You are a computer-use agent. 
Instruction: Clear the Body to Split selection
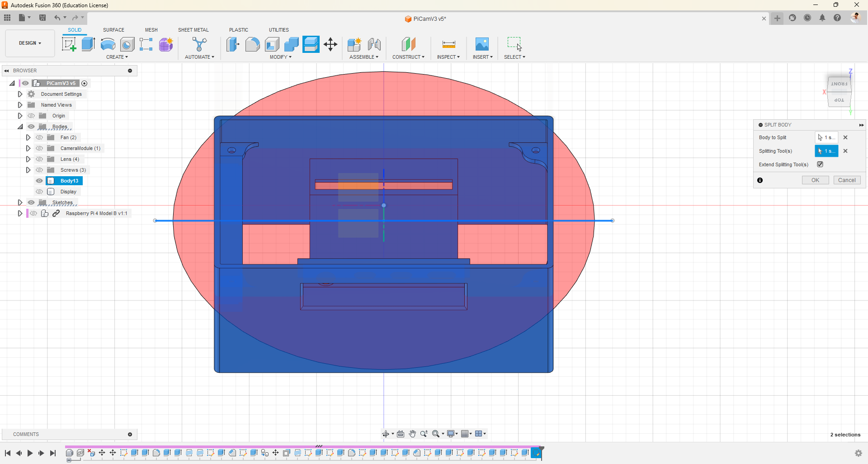(845, 137)
